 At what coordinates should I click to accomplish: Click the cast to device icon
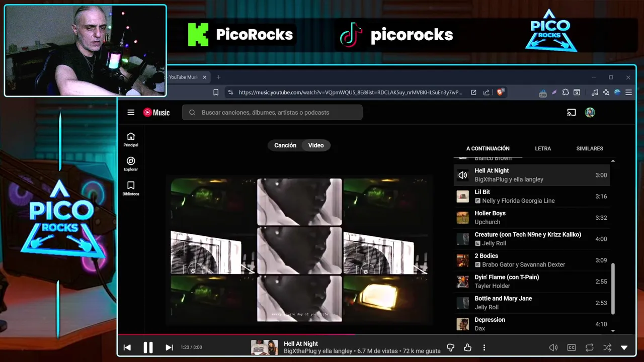tap(571, 113)
